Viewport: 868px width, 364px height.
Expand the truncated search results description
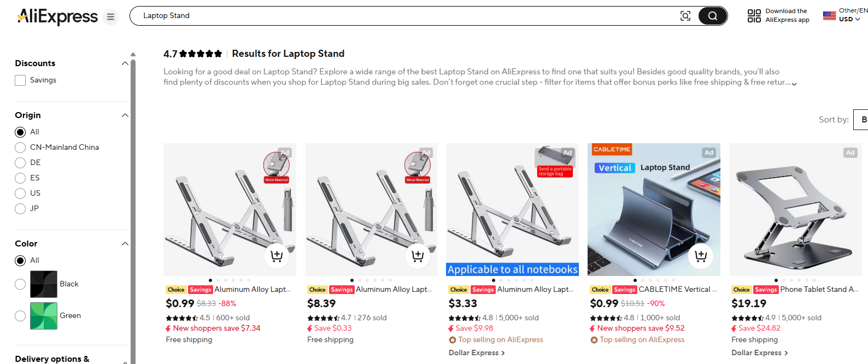794,83
